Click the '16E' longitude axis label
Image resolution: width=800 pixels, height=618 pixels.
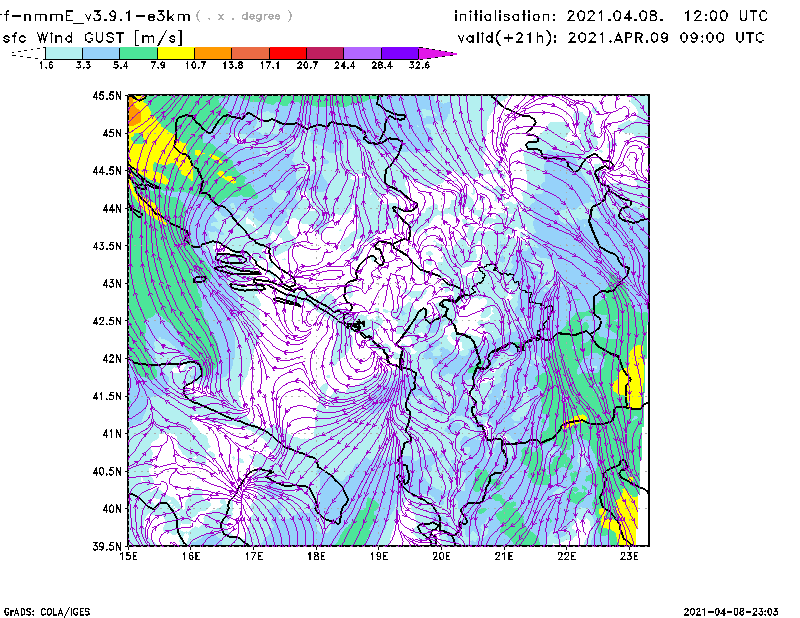pos(191,556)
